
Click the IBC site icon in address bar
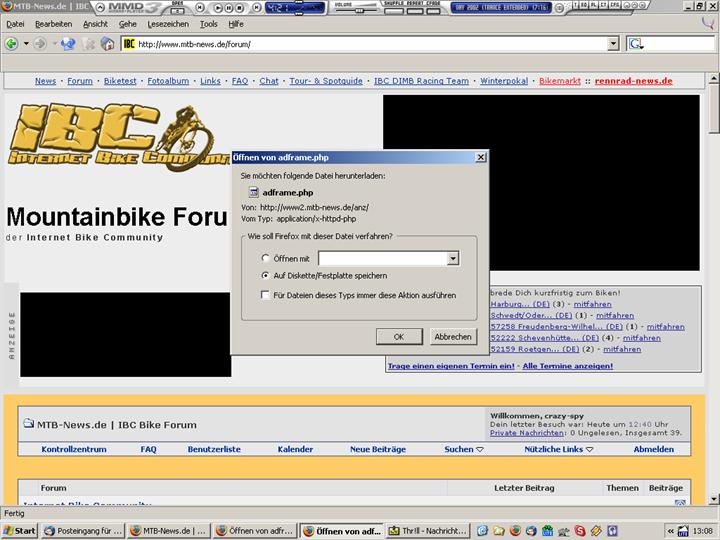(x=130, y=44)
